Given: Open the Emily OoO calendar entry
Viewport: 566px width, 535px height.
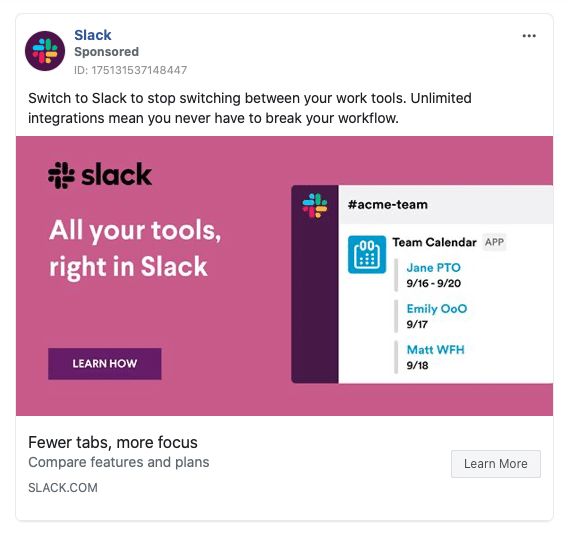Looking at the screenshot, I should coord(437,309).
